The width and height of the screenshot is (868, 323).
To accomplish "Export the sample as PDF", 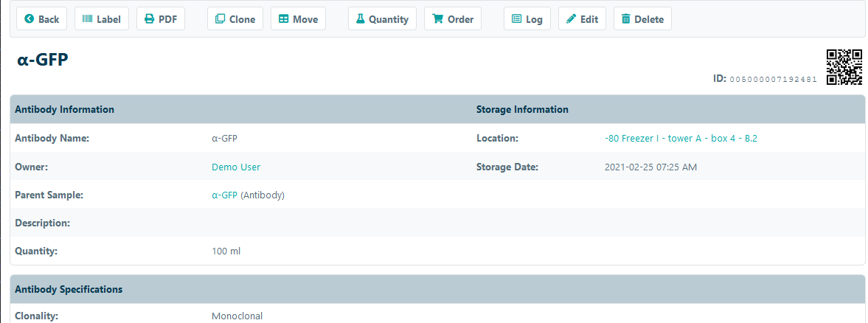I will (x=161, y=19).
